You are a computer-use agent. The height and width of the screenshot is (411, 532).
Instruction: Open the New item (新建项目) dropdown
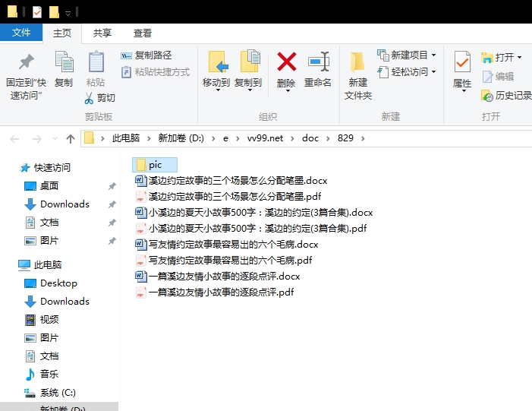coord(407,55)
